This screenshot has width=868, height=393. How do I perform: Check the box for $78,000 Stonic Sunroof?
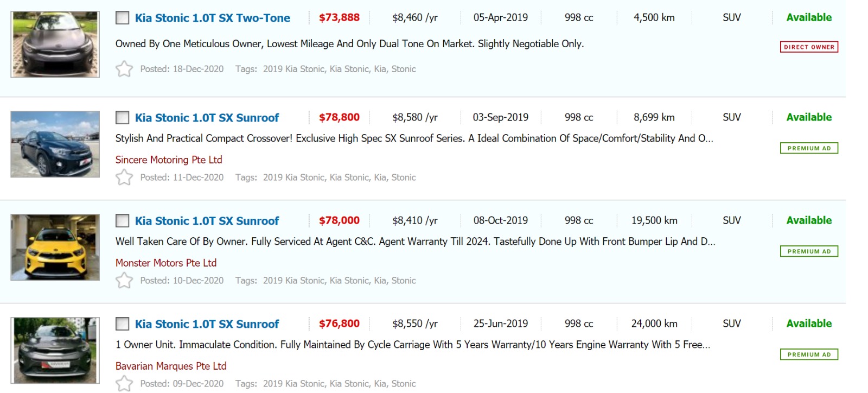123,221
